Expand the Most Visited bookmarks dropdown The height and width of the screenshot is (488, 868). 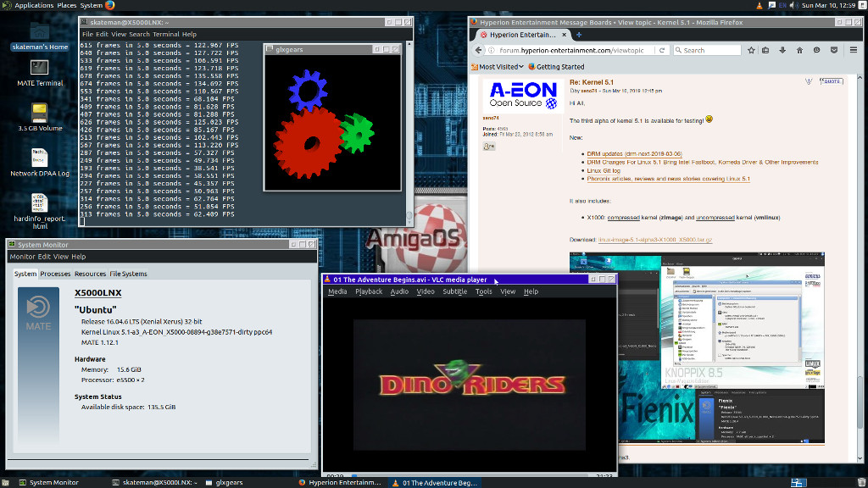pos(497,66)
